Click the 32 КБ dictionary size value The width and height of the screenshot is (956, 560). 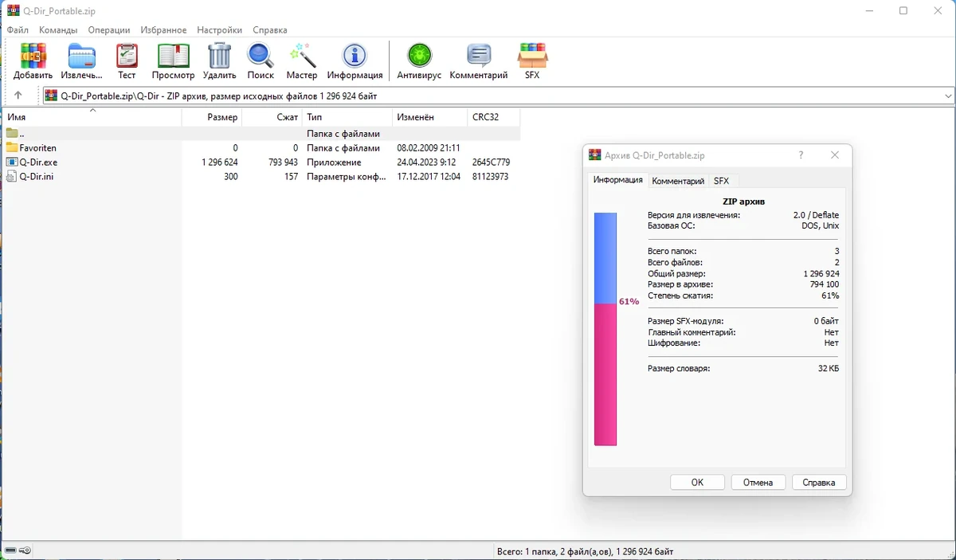coord(829,369)
